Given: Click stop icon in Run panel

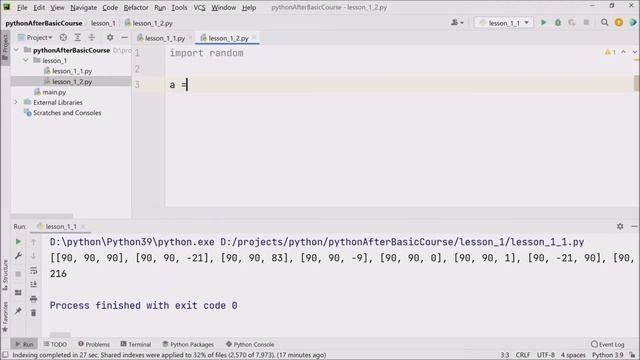Looking at the screenshot, I should click(18, 274).
